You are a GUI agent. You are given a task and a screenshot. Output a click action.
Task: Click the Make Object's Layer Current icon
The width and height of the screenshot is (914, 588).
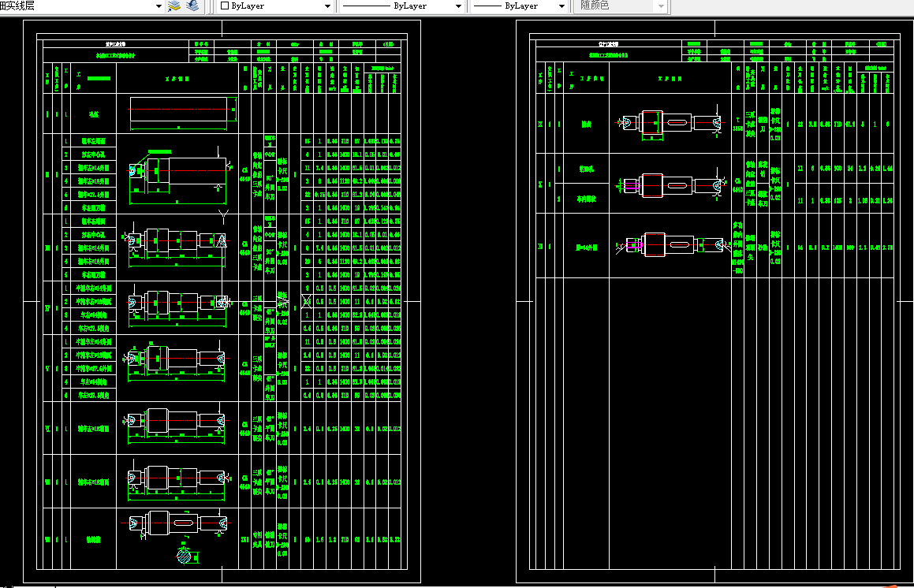tap(173, 6)
